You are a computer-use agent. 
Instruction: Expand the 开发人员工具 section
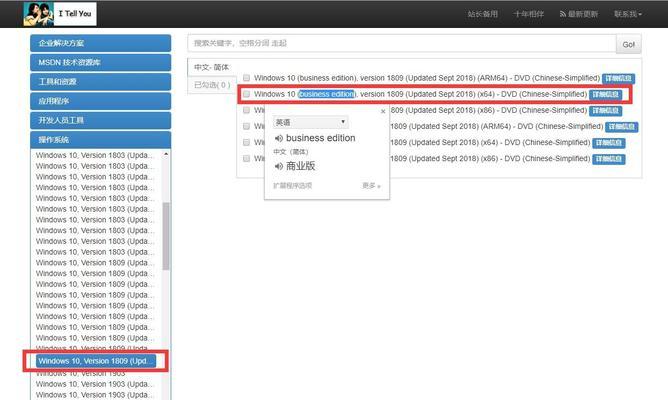(101, 120)
